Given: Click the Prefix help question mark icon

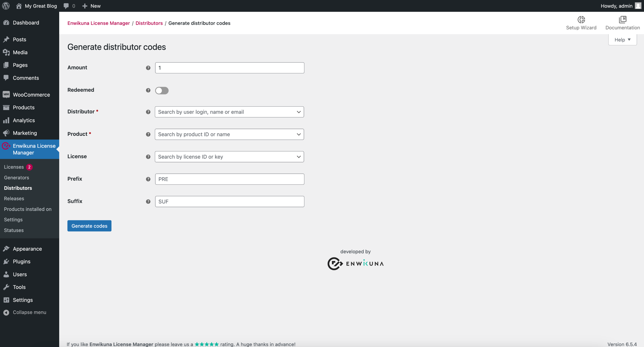Looking at the screenshot, I should [x=148, y=179].
